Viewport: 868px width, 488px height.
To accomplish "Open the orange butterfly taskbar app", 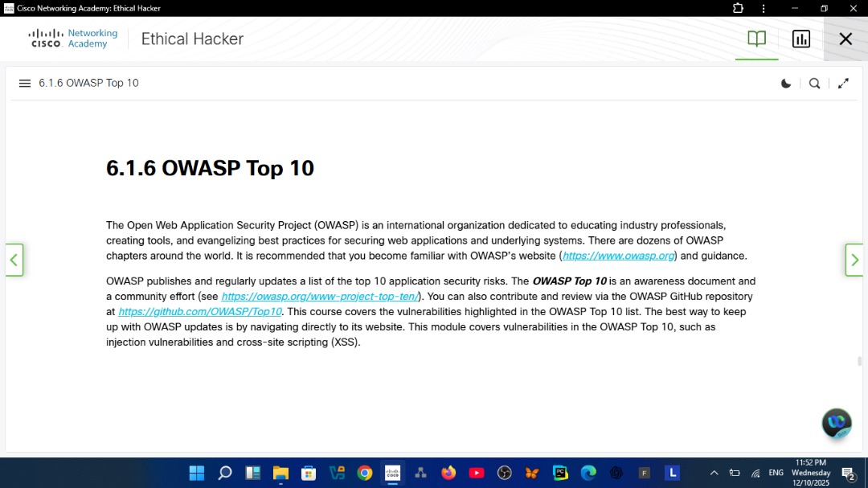I will click(532, 473).
